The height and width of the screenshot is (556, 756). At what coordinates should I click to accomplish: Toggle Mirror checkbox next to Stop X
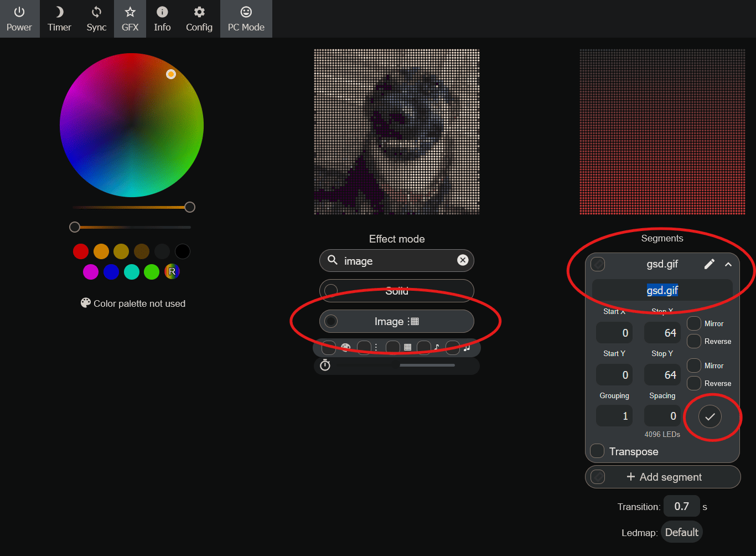pos(694,323)
